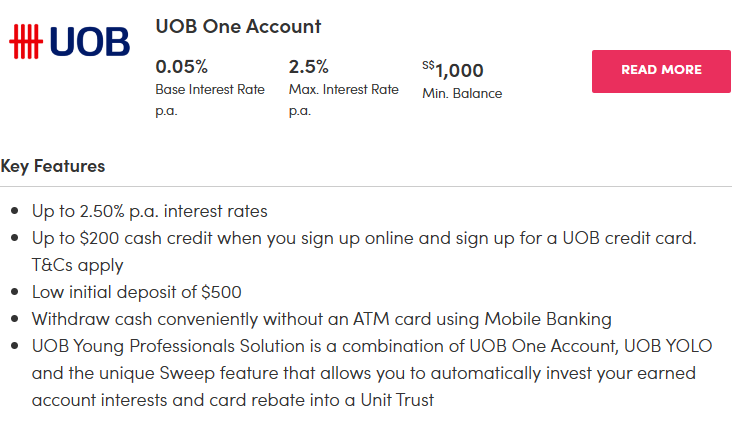Click the Min. Balance label
Image resolution: width=732 pixels, height=434 pixels.
pyautogui.click(x=462, y=94)
